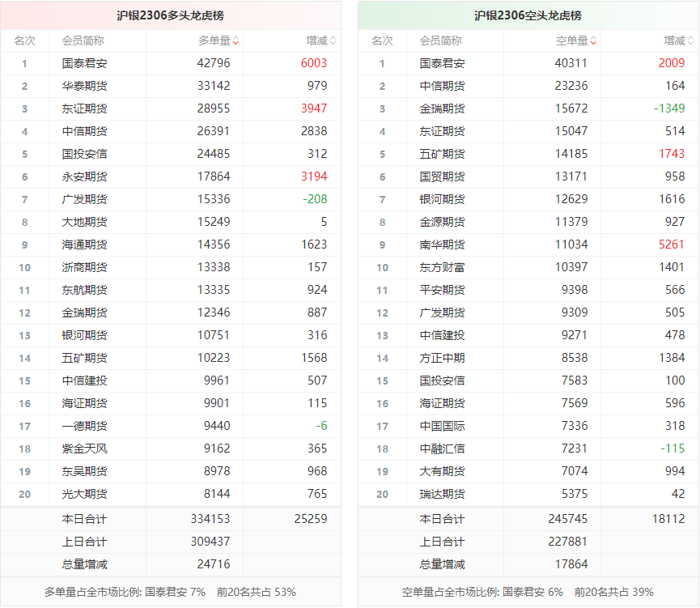The height and width of the screenshot is (608, 700).
Task: Open 南华期货 in the short ranking
Action: pos(442,244)
